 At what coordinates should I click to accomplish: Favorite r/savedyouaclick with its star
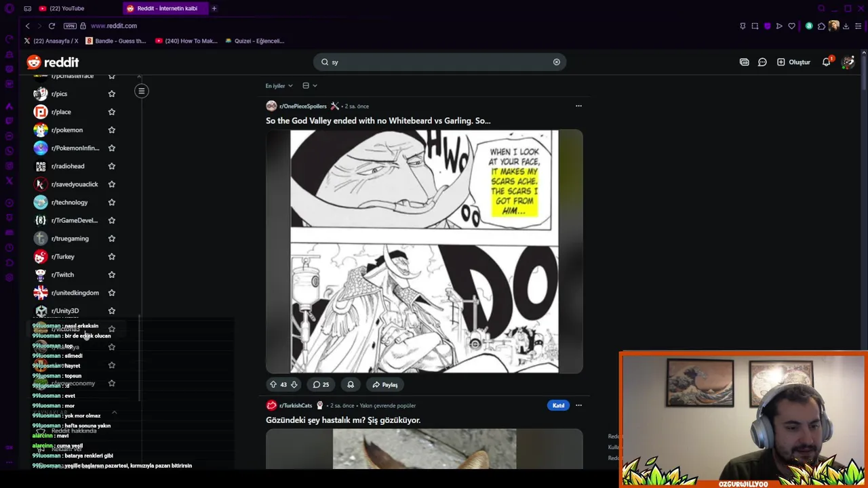(112, 184)
